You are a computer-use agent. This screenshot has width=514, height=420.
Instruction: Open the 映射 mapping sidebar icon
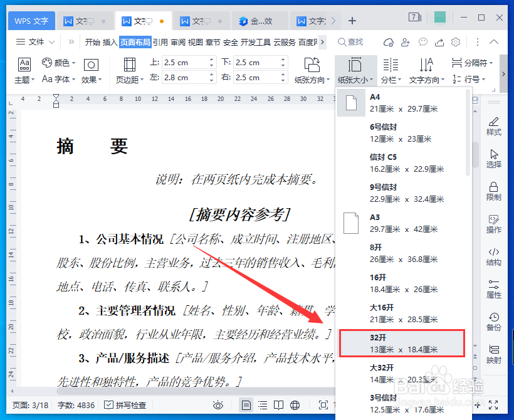tap(494, 355)
